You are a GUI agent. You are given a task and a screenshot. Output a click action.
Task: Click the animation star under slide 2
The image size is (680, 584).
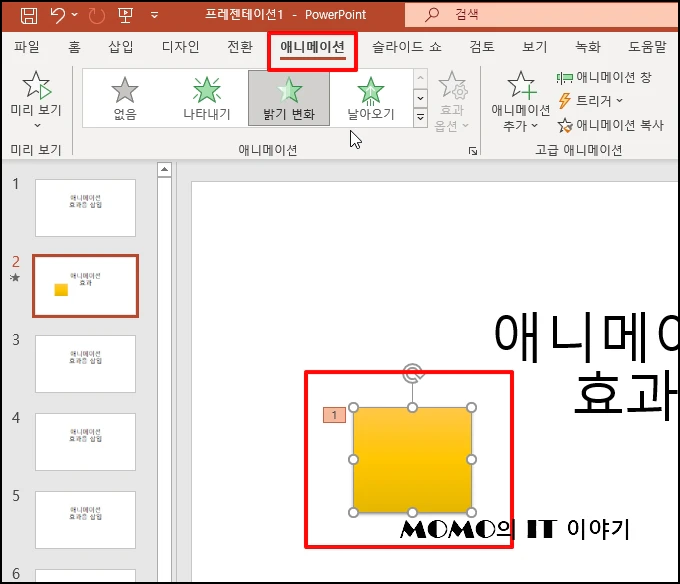tap(15, 277)
